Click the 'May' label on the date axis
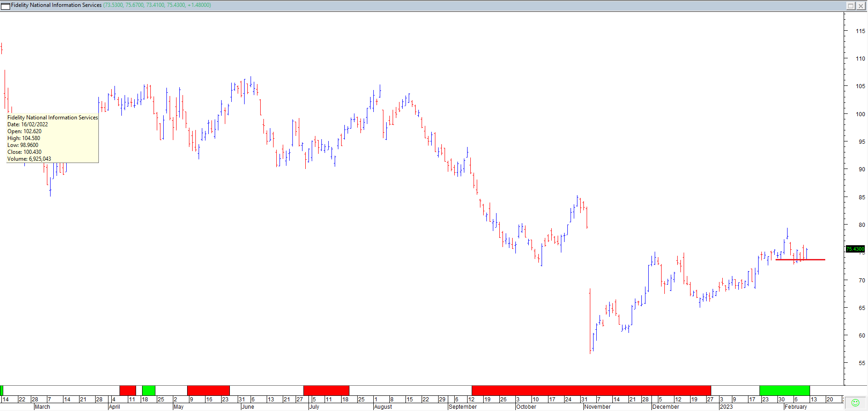 (x=178, y=407)
